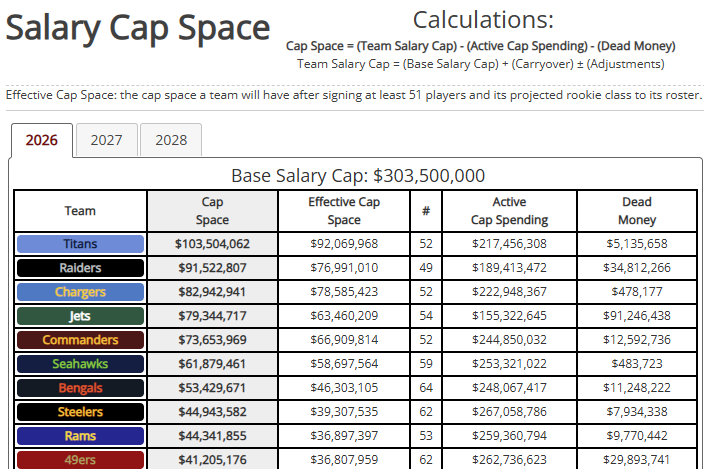Open the Titans team link
The width and height of the screenshot is (704, 469).
(x=80, y=244)
